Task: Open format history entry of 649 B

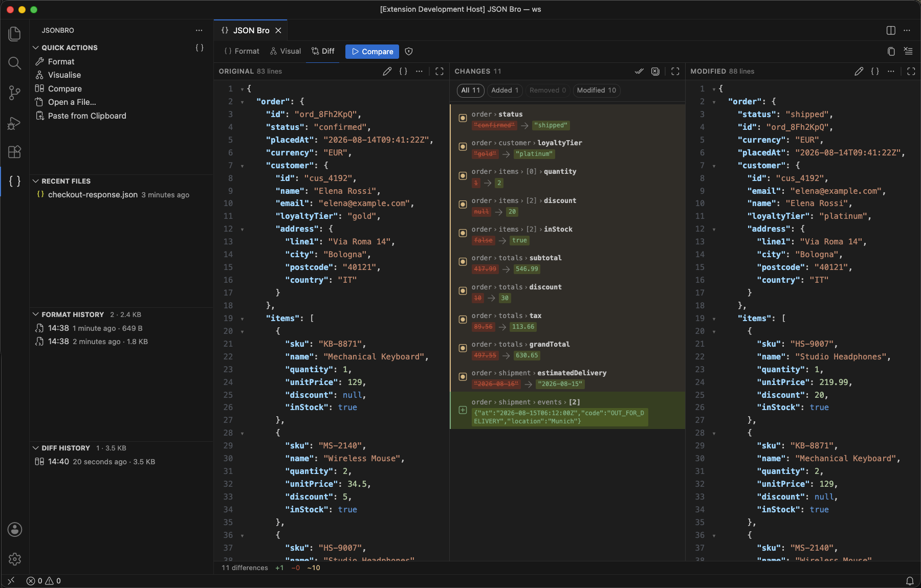Action: coord(121,328)
